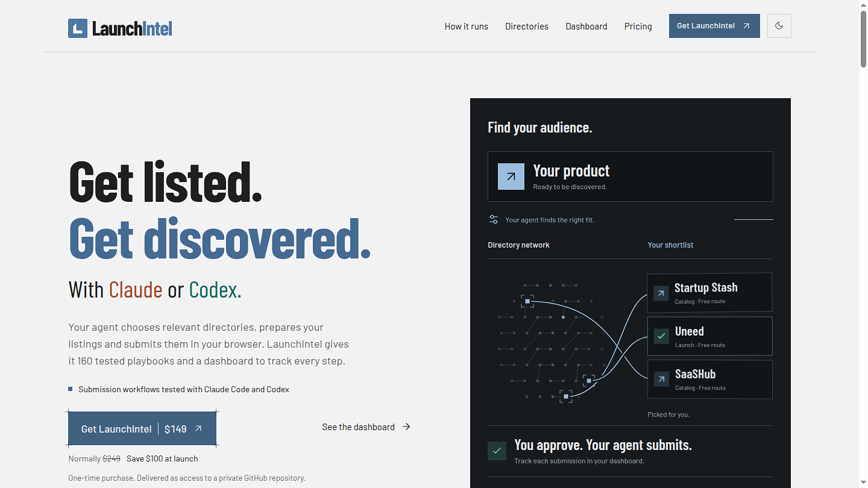868x488 pixels.
Task: Open the How it runs menu item
Action: point(467,27)
